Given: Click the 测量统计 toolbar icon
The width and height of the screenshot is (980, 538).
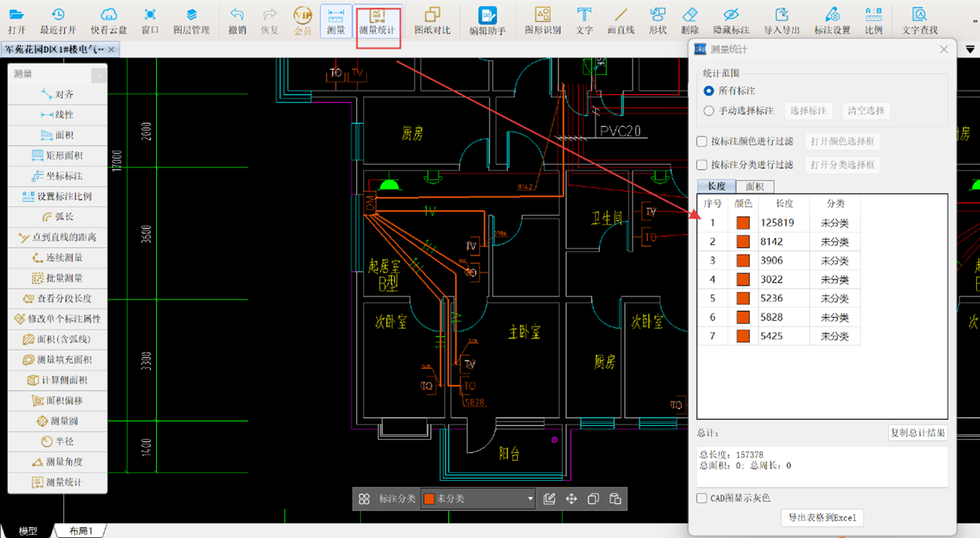Looking at the screenshot, I should (x=378, y=21).
